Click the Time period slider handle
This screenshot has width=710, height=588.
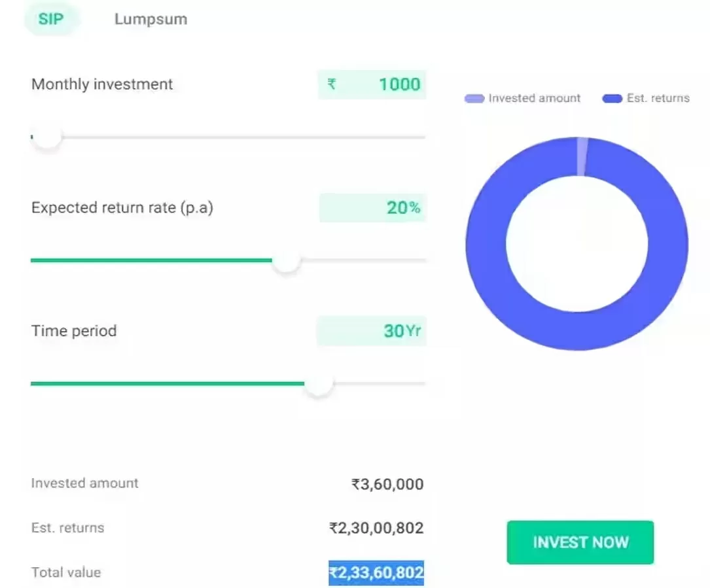(319, 383)
